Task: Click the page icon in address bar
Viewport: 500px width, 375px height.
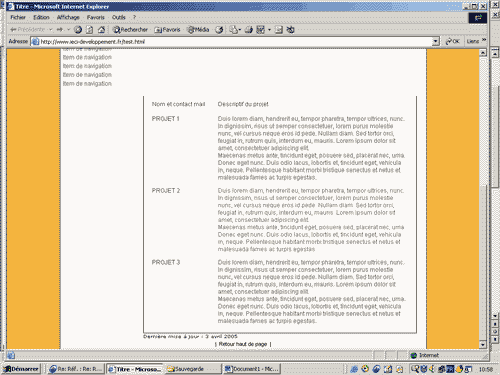Action: tap(35, 42)
